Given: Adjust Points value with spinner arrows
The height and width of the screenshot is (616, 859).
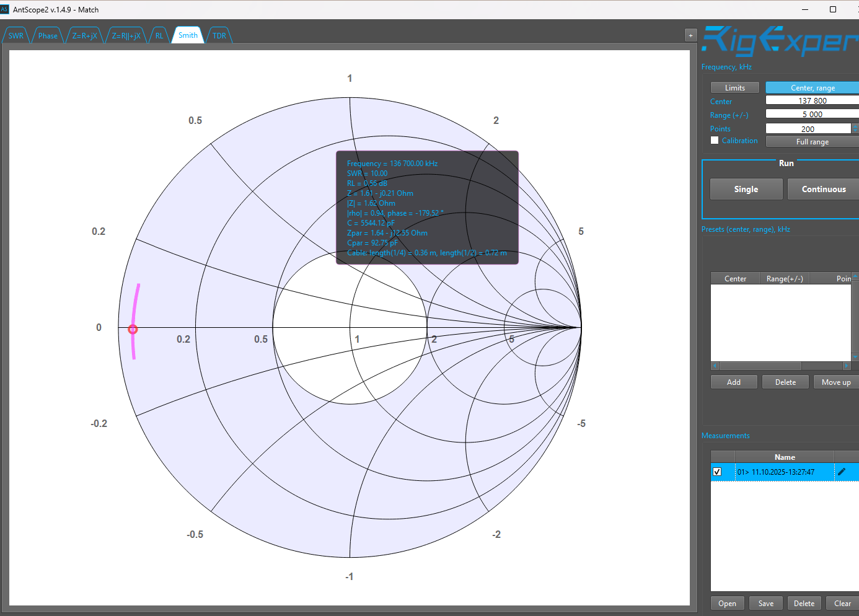Looking at the screenshot, I should [x=855, y=129].
